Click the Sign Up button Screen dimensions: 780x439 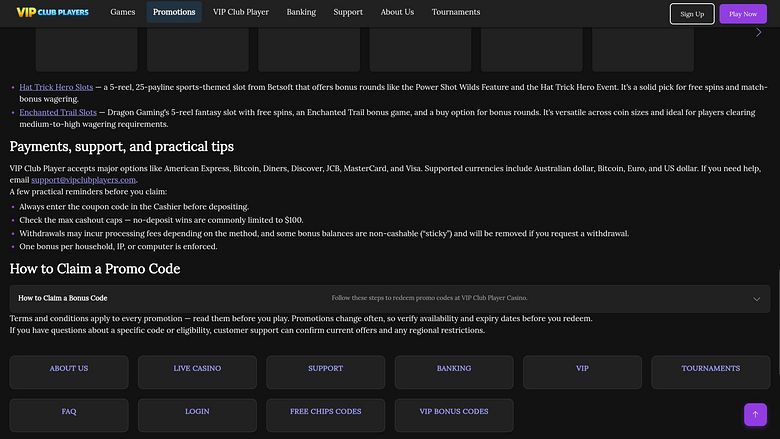(692, 14)
